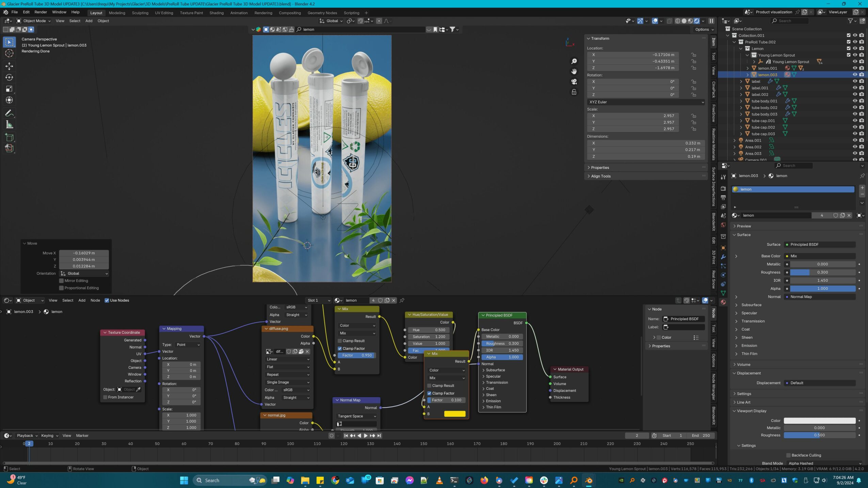Open the Global orientation dropdown in Move panel
868x488 pixels.
click(84, 274)
